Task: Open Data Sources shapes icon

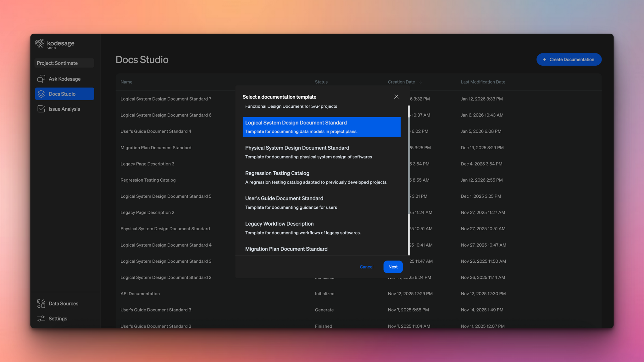Action: click(41, 304)
